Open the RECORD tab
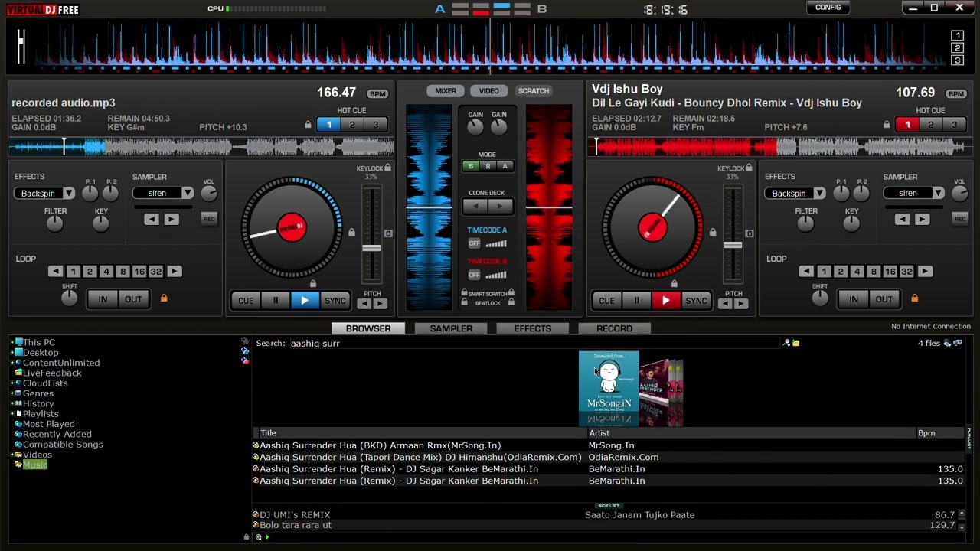The image size is (980, 551). tap(615, 328)
